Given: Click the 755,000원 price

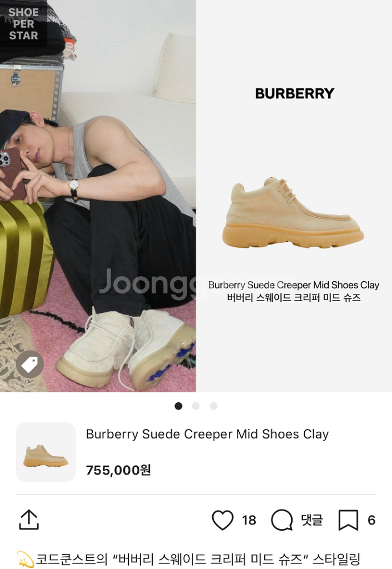Looking at the screenshot, I should [118, 470].
